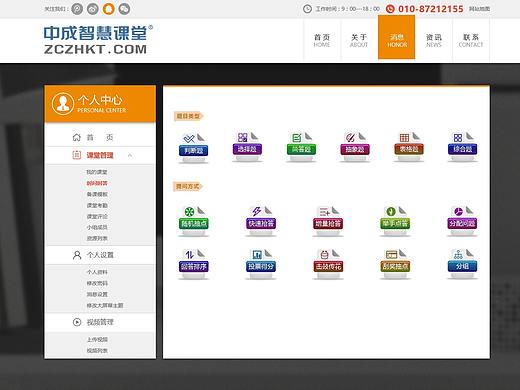
Task: Start 随机抽点 random pick mode
Action: coord(193,221)
